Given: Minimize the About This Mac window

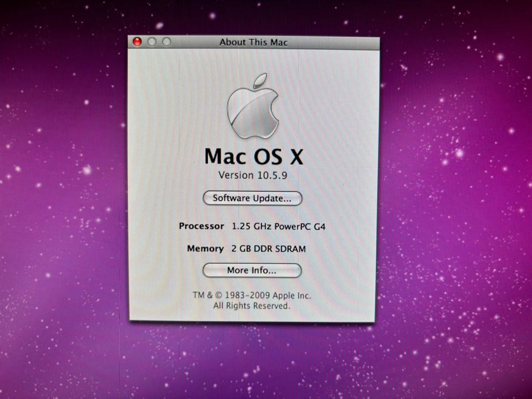Looking at the screenshot, I should coord(152,42).
